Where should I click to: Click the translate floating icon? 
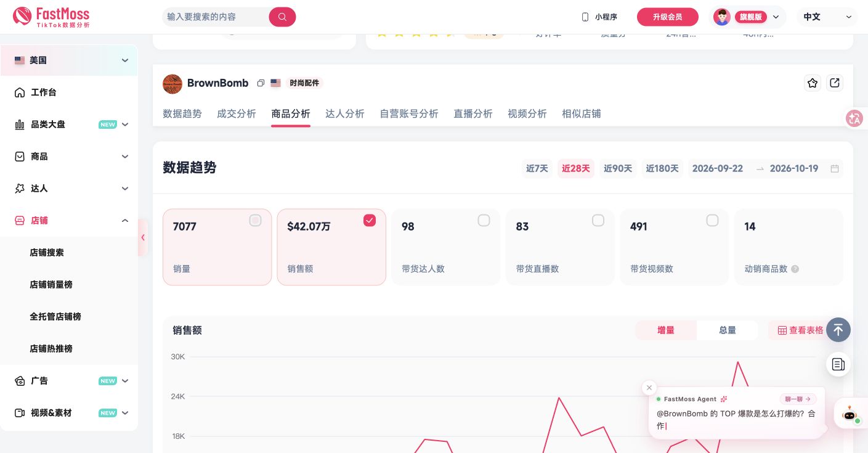coord(854,118)
